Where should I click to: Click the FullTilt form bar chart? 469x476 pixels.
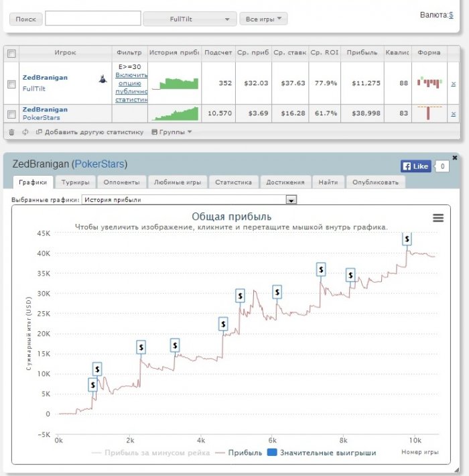429,82
